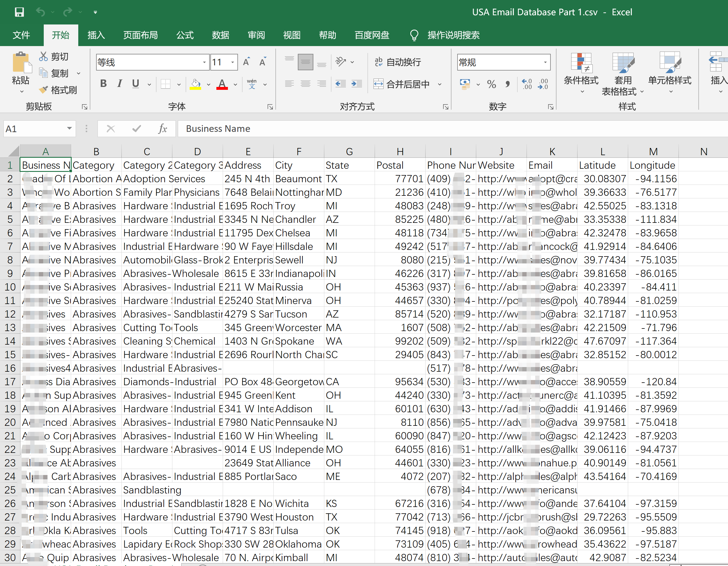Screen dimensions: 728x566
Task: Open the clipboard group dialog launcher
Action: [x=85, y=107]
